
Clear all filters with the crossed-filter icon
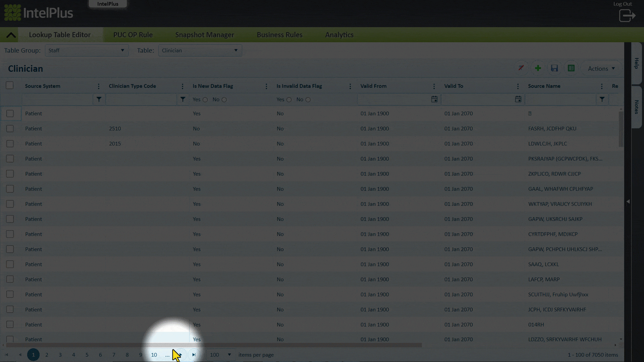click(x=521, y=68)
